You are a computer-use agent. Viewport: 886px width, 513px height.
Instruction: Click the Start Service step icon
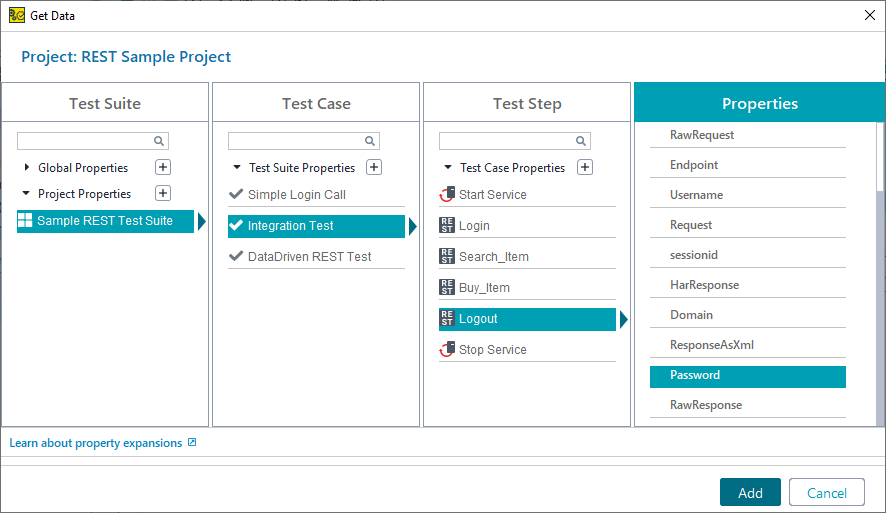(447, 195)
